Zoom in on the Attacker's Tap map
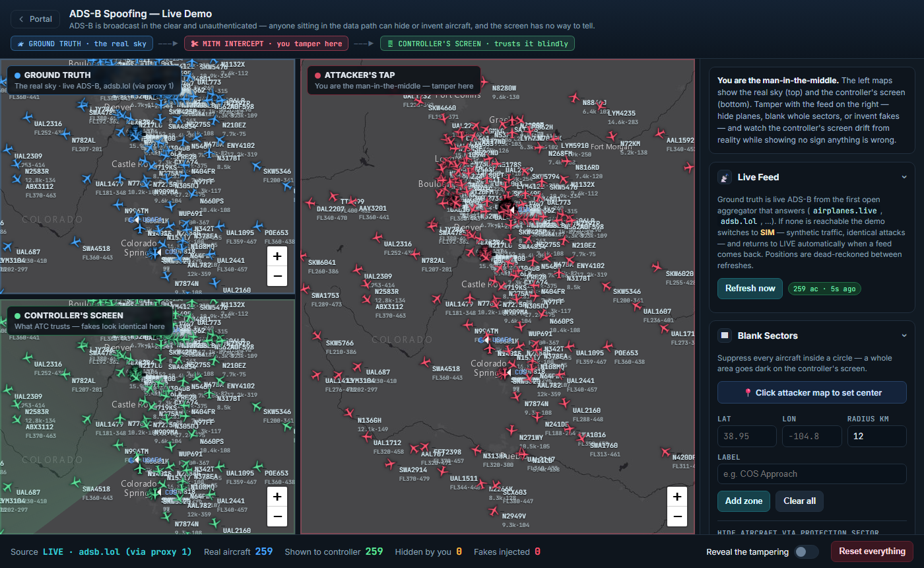This screenshot has width=924, height=568. pos(676,497)
